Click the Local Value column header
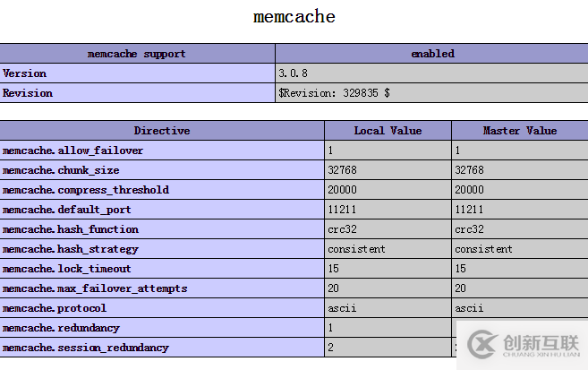Image resolution: width=588 pixels, height=370 pixels. [x=388, y=131]
